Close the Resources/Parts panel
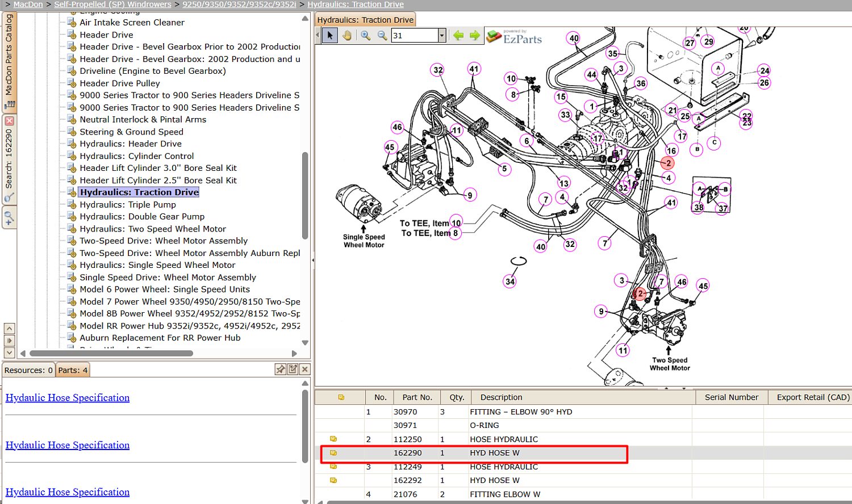This screenshot has height=504, width=852. pyautogui.click(x=305, y=369)
